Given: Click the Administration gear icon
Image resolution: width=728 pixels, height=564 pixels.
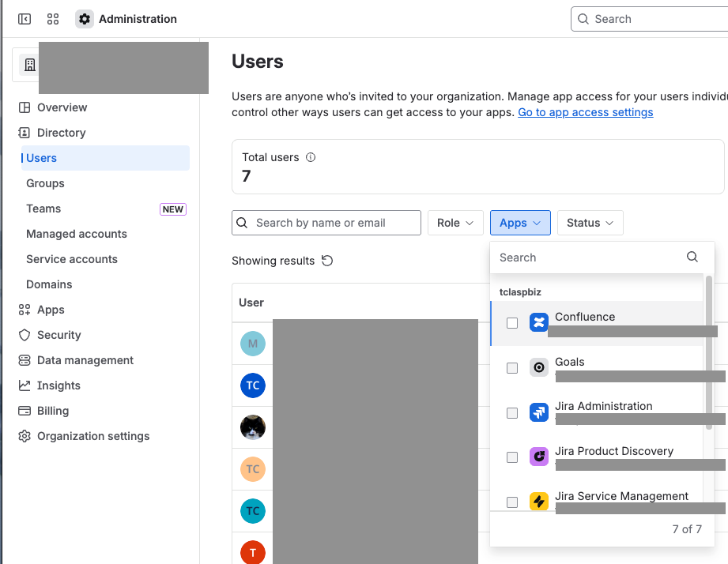Looking at the screenshot, I should click(84, 19).
